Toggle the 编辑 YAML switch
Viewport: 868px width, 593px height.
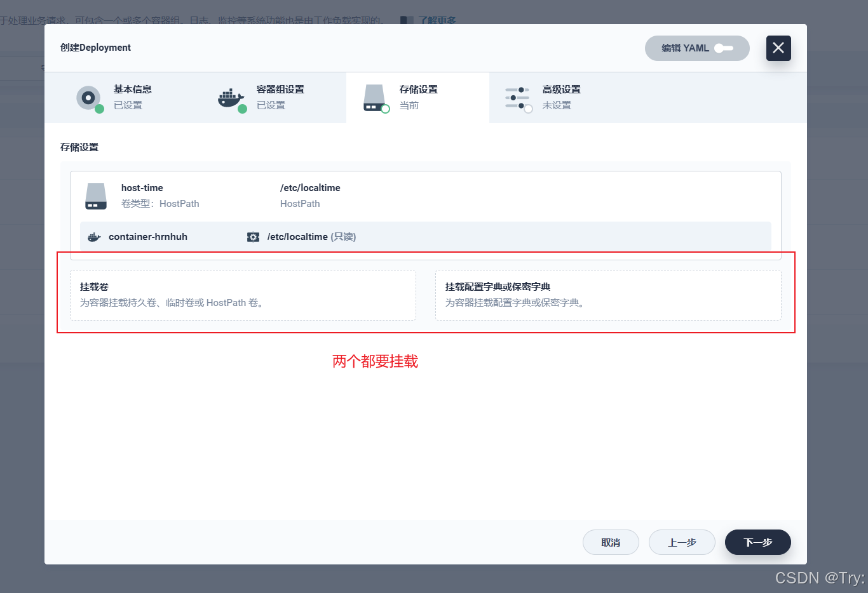tap(724, 48)
